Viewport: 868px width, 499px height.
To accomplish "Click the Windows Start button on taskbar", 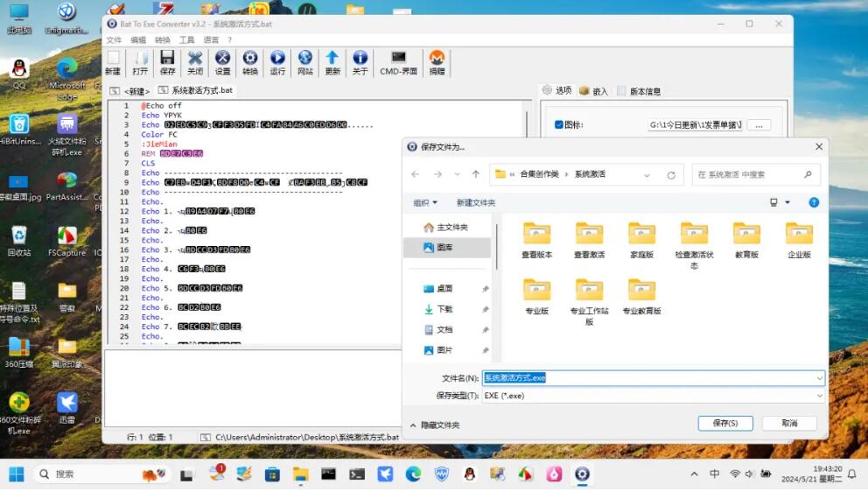I will pyautogui.click(x=17, y=474).
